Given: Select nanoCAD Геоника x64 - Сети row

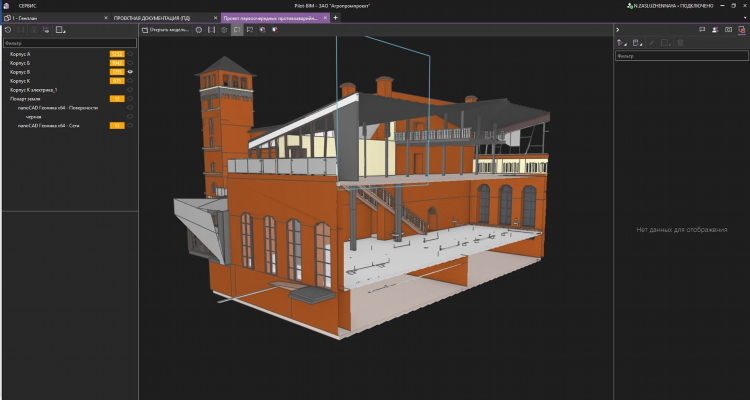Looking at the screenshot, I should (70, 125).
